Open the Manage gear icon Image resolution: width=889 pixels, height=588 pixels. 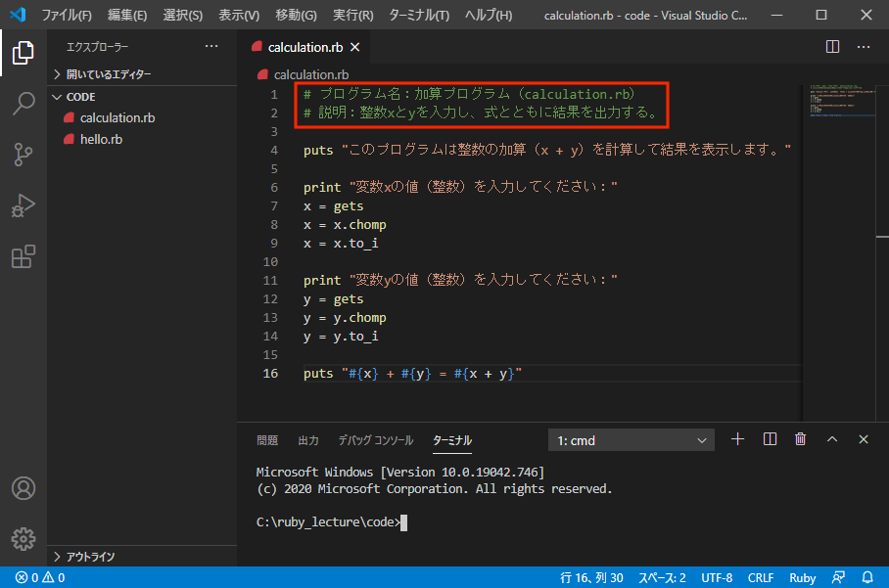[x=23, y=539]
